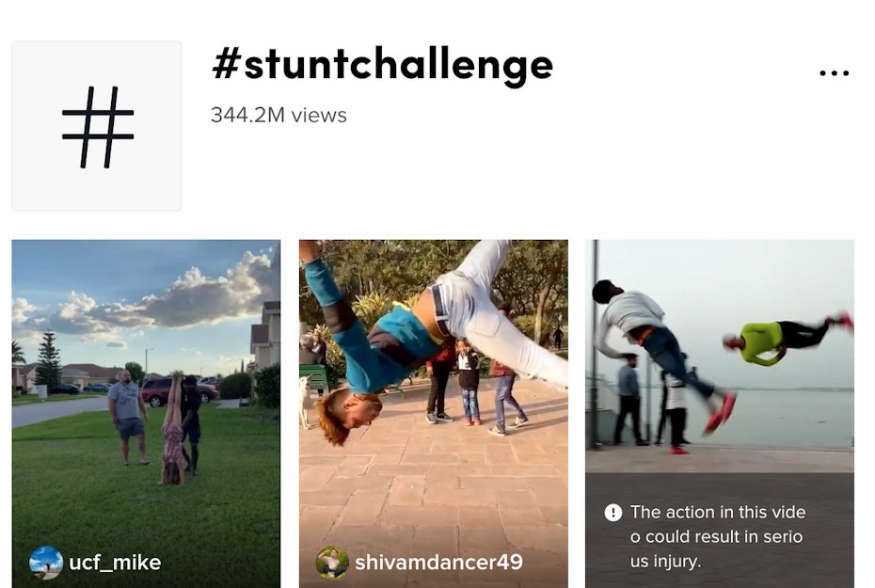
Task: Open the shivamdancer49 username link
Action: point(438,563)
